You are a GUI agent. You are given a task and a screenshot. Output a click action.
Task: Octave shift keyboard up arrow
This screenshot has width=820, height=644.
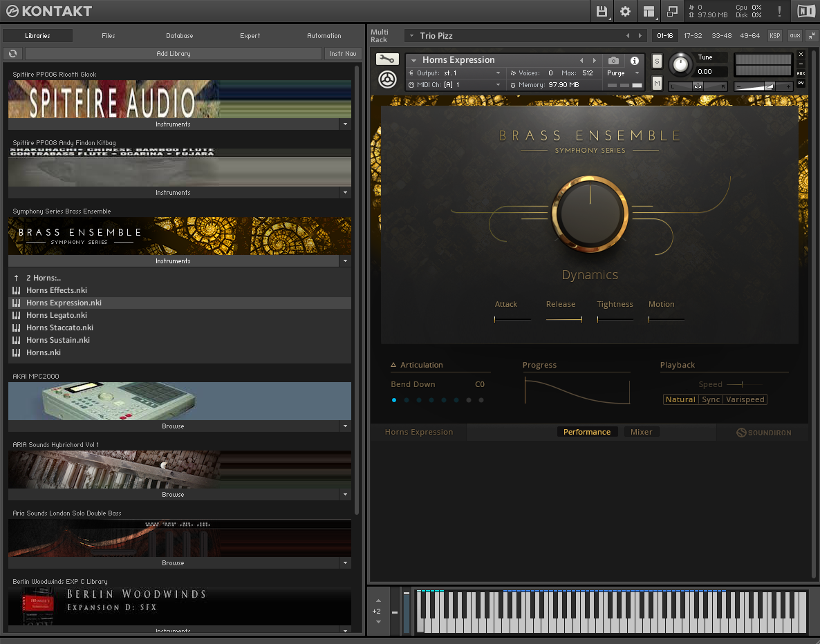pos(379,600)
